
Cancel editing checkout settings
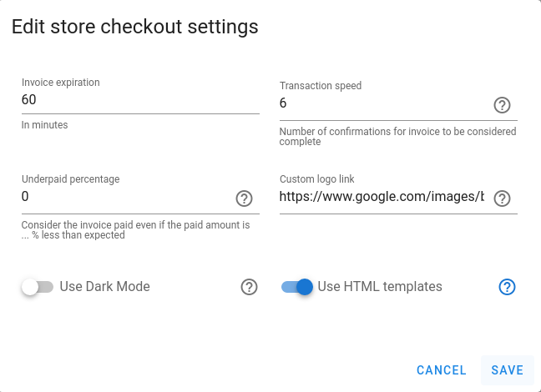(x=442, y=370)
